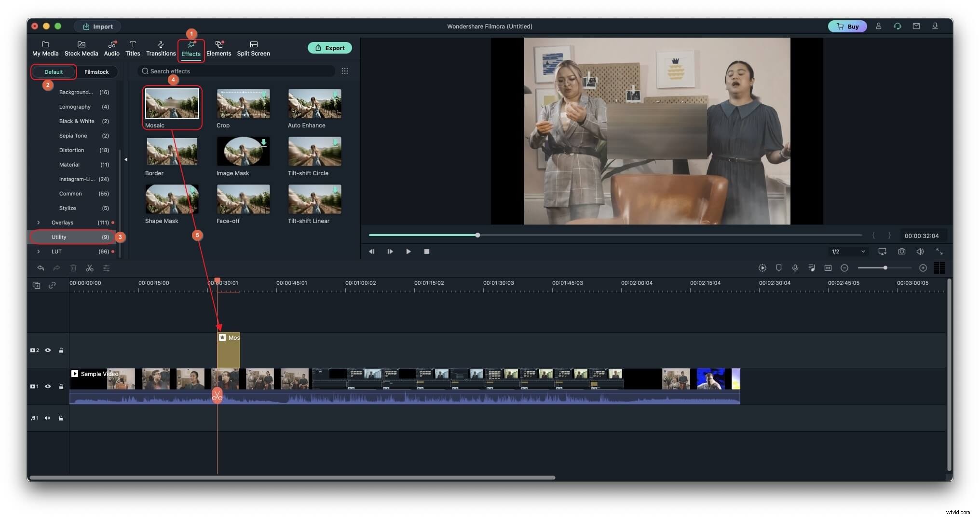Click the Import button
The height and width of the screenshot is (517, 980).
click(x=98, y=27)
